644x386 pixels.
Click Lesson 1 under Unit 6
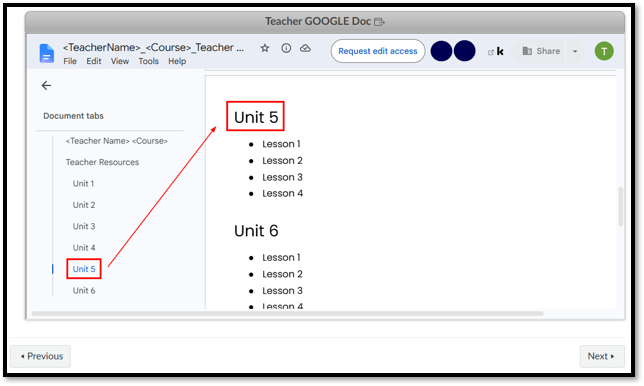[x=281, y=257]
